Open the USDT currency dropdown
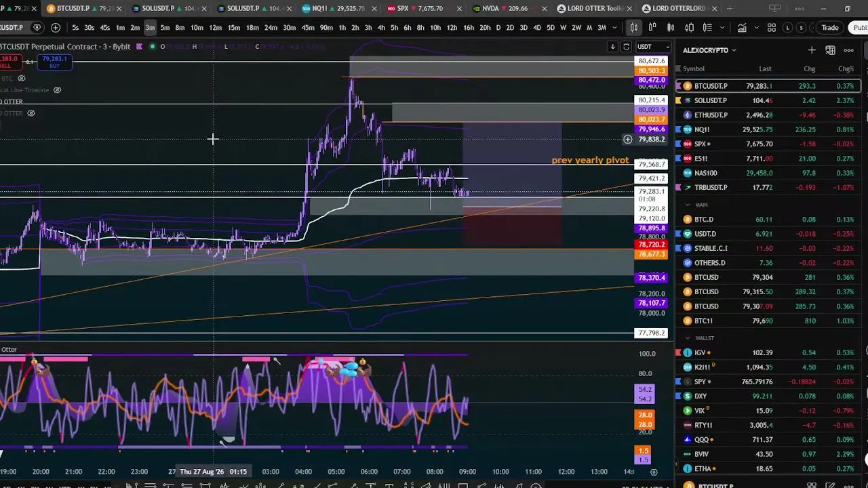The width and height of the screenshot is (868, 488). pos(654,47)
